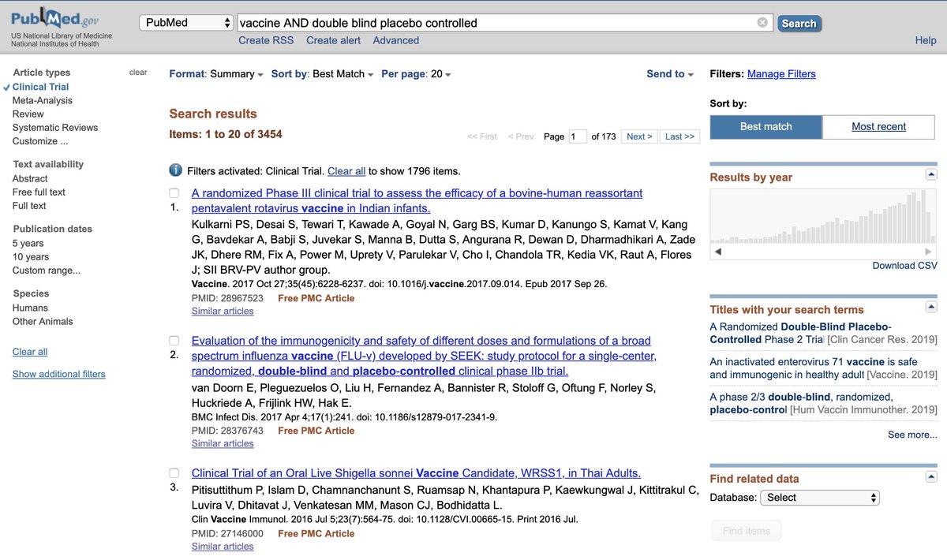Select the Humans species filter
The height and width of the screenshot is (560, 947).
(x=30, y=308)
